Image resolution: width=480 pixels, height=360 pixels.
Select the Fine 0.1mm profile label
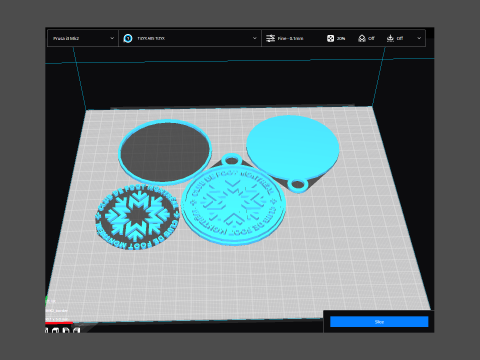tap(290, 39)
